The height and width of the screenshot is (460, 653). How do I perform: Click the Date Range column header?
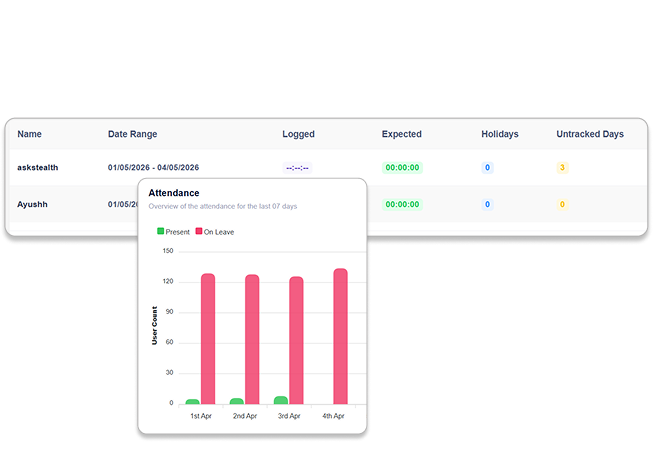click(132, 134)
